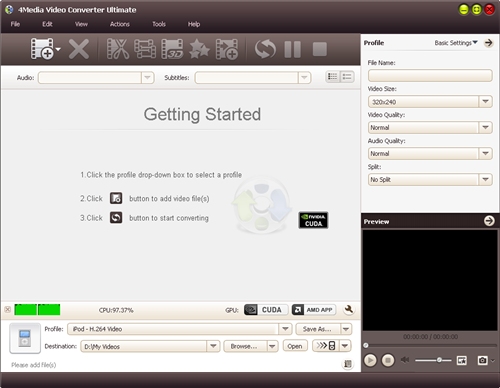Click the preview seek bar handle
Image resolution: width=500 pixels, height=388 pixels.
pos(366,345)
